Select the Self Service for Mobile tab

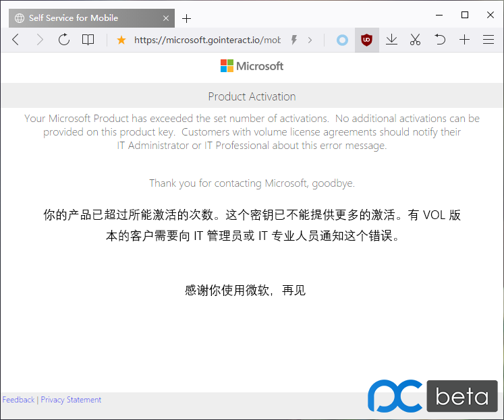[x=92, y=18]
